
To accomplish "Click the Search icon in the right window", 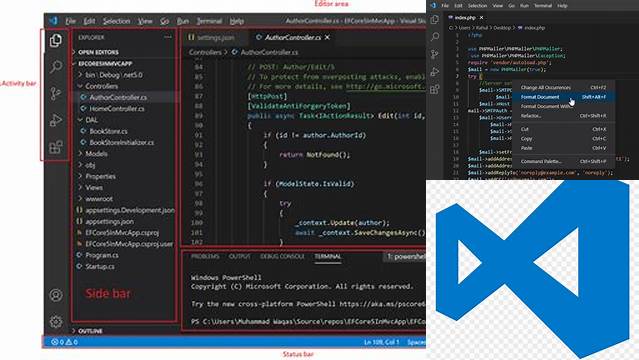I will click(x=435, y=37).
